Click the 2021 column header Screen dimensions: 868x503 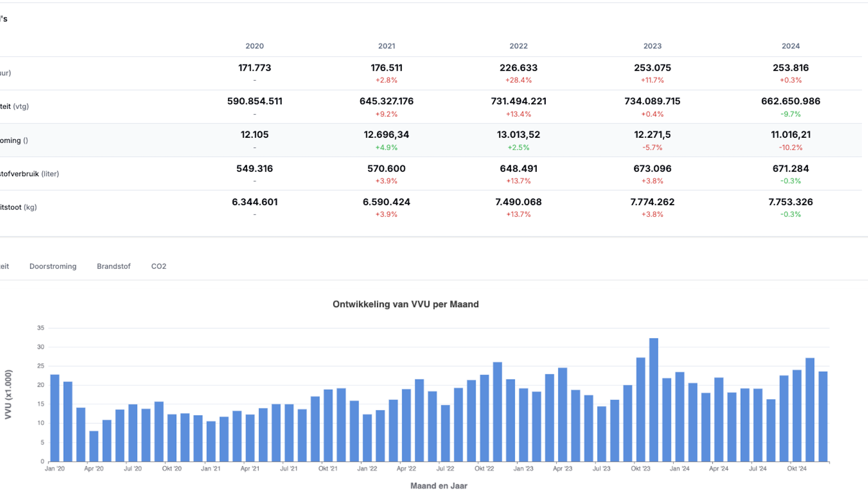pos(387,46)
